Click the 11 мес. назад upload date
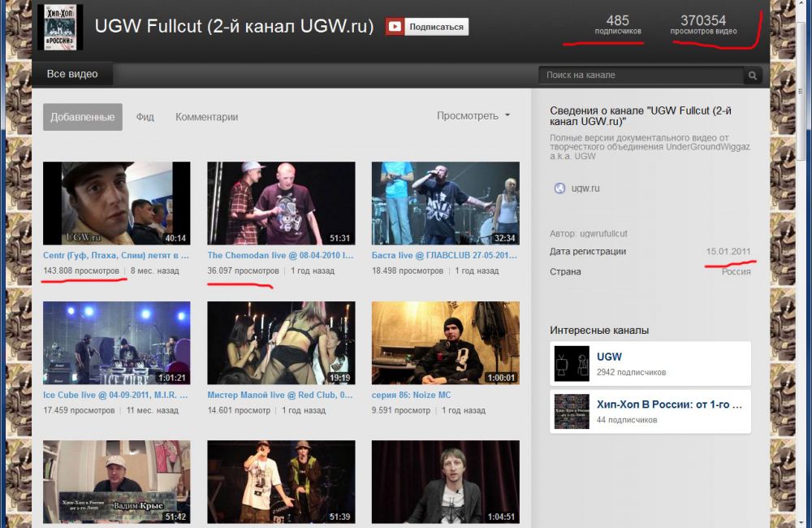This screenshot has height=528, width=812. coord(153,410)
